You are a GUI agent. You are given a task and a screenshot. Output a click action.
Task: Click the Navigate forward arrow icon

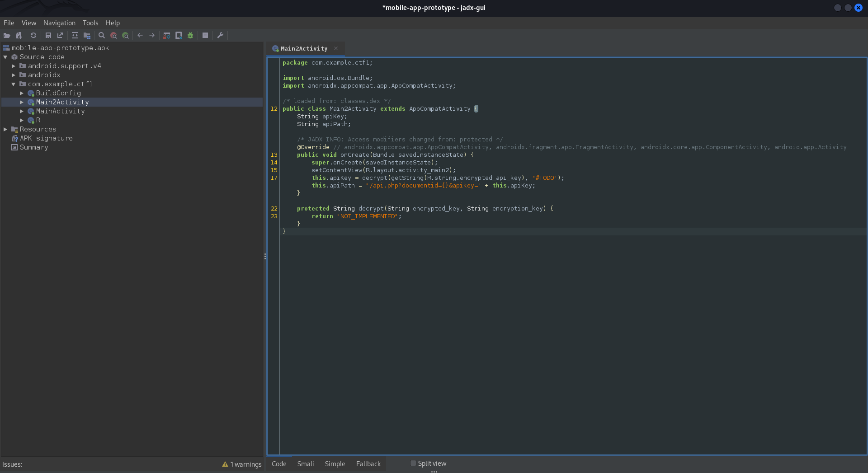click(152, 35)
